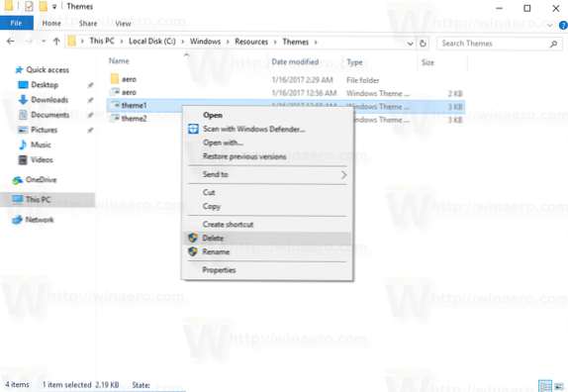Open Pictures in the navigation pane
Viewport: 568px width, 392px height.
(44, 130)
